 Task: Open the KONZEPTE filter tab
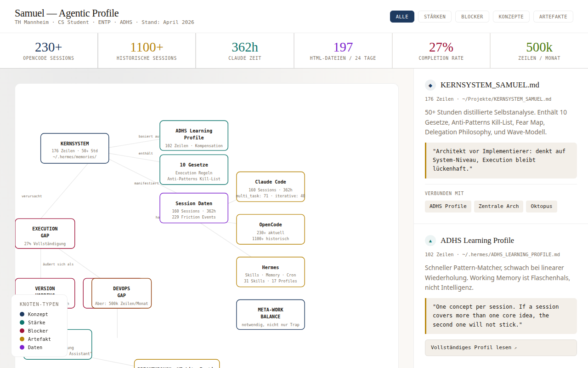tap(511, 17)
